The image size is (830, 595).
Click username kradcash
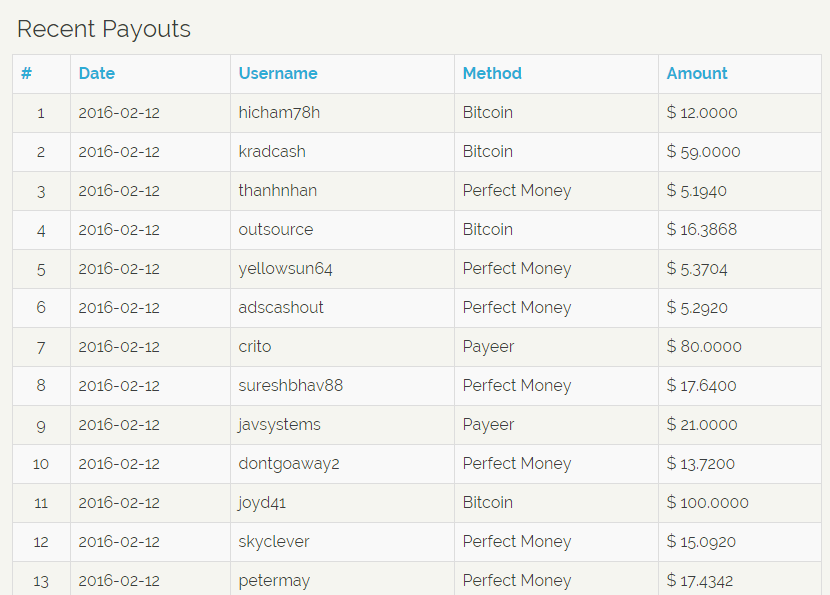[272, 151]
